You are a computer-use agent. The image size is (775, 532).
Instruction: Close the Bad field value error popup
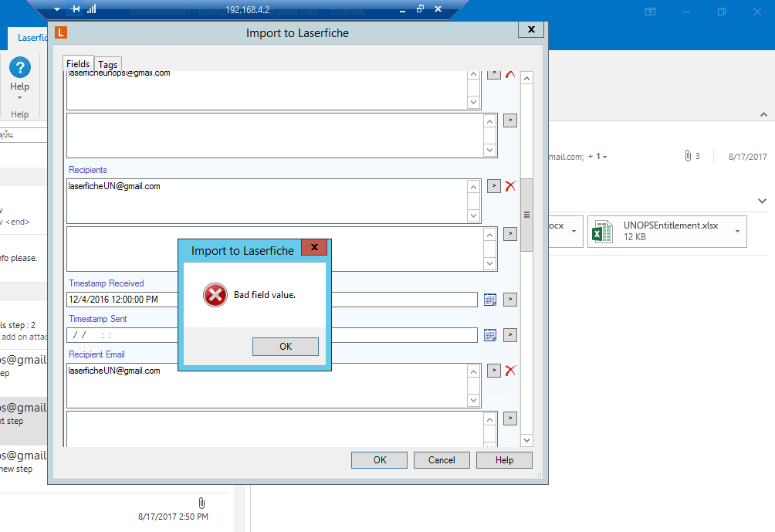pyautogui.click(x=314, y=247)
